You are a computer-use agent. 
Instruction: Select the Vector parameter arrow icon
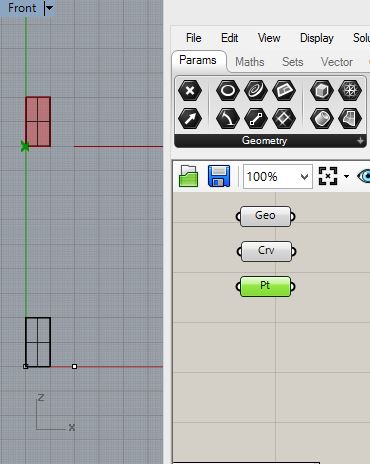[x=190, y=118]
